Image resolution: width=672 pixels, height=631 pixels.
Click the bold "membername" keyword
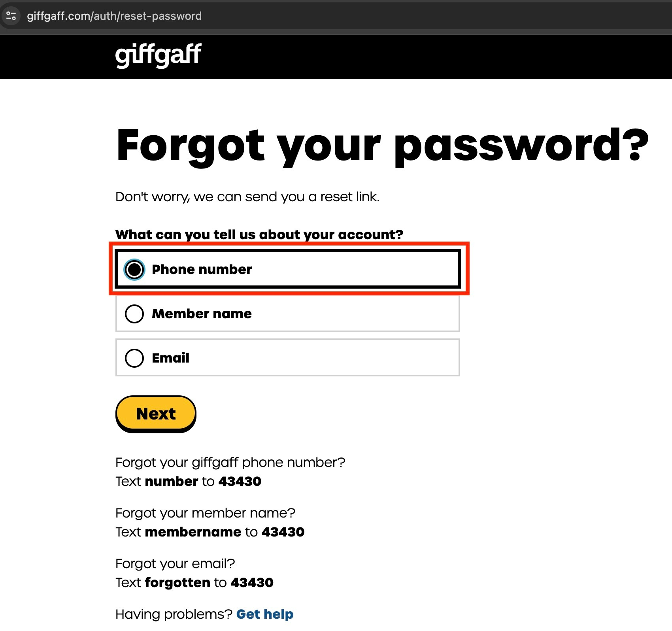pos(193,532)
